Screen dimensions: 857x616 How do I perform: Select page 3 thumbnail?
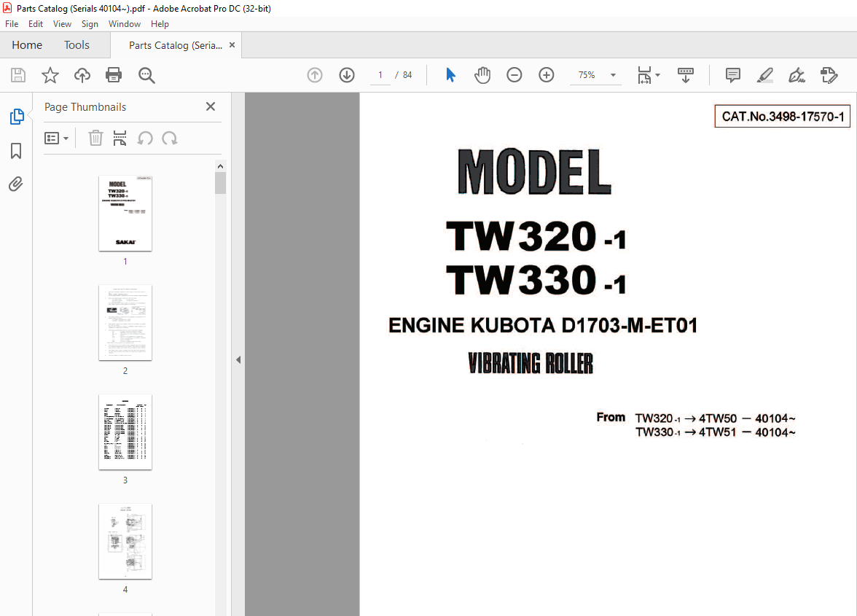coord(125,432)
